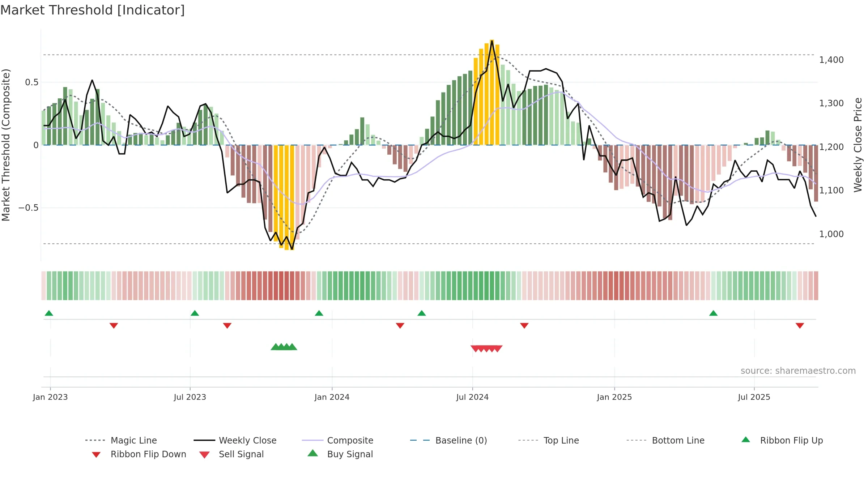
Task: Click the Jan 2023 axis label
Action: 50,397
